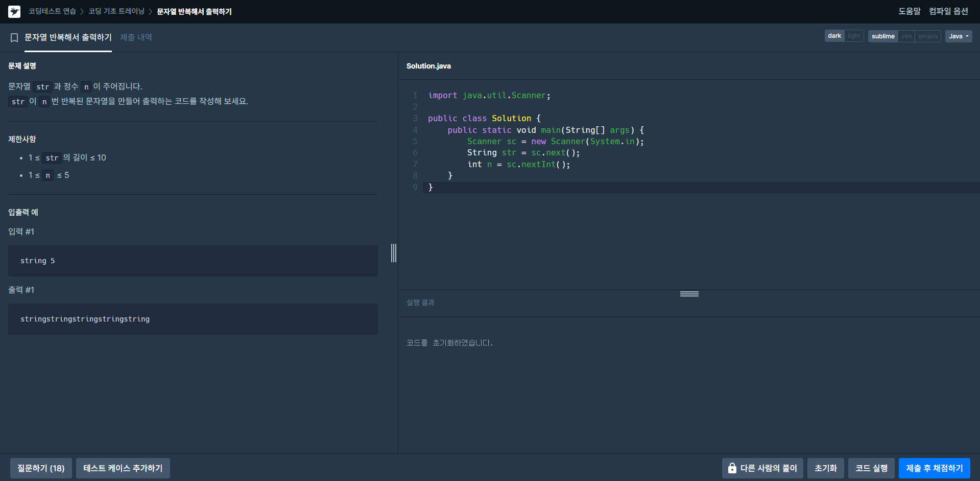
Task: Click line 5 Scanner sc declaration
Action: coord(556,142)
